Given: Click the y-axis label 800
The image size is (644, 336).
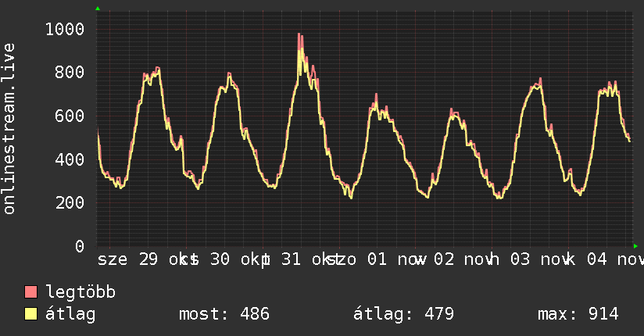Looking at the screenshot, I should pyautogui.click(x=70, y=73).
